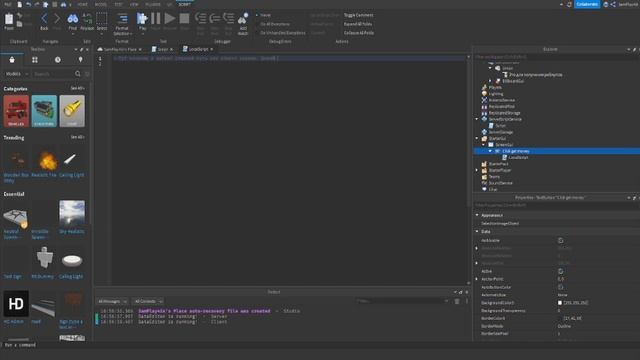Viewport: 640px width, 360px height.
Task: Click the BorderColor3 dark color swatch
Action: 560,318
